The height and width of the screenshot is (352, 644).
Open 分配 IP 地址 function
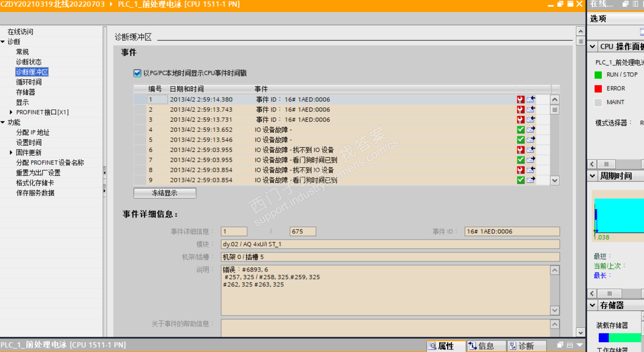[33, 133]
